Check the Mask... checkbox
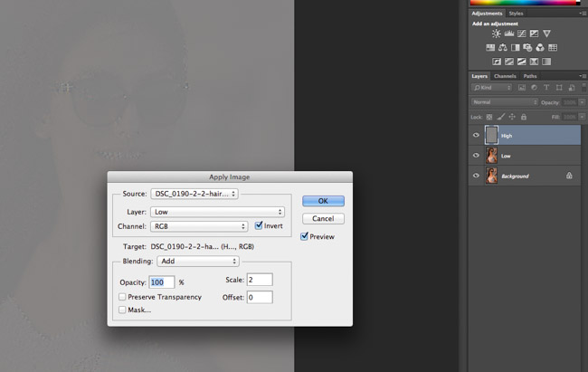This screenshot has height=372, width=588. [x=122, y=310]
